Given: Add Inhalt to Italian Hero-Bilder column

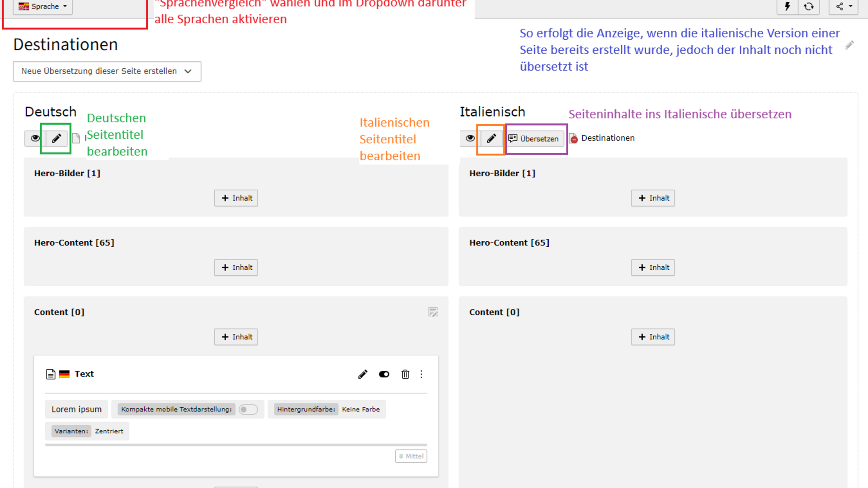Looking at the screenshot, I should point(653,198).
